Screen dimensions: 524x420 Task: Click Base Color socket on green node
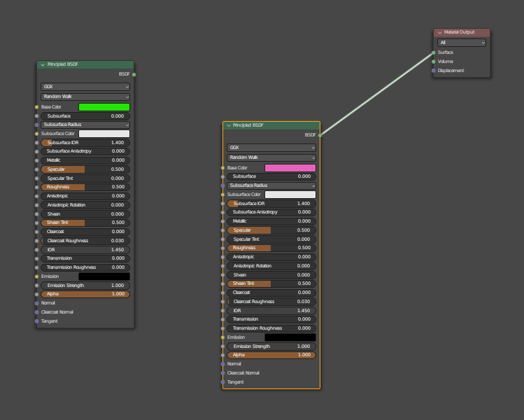pyautogui.click(x=37, y=107)
